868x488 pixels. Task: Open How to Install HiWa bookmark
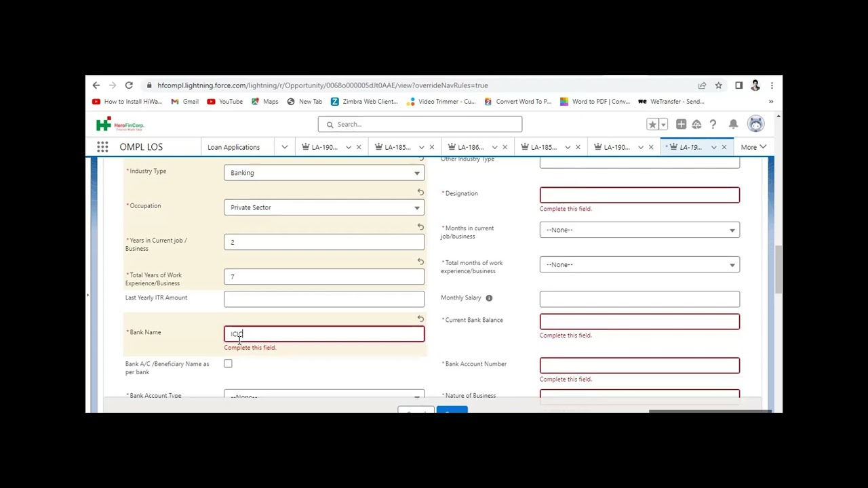pos(127,102)
